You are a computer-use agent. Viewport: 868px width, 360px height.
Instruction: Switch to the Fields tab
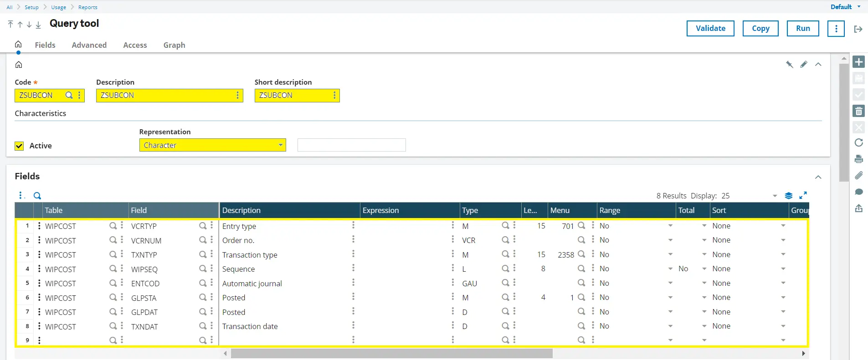45,45
